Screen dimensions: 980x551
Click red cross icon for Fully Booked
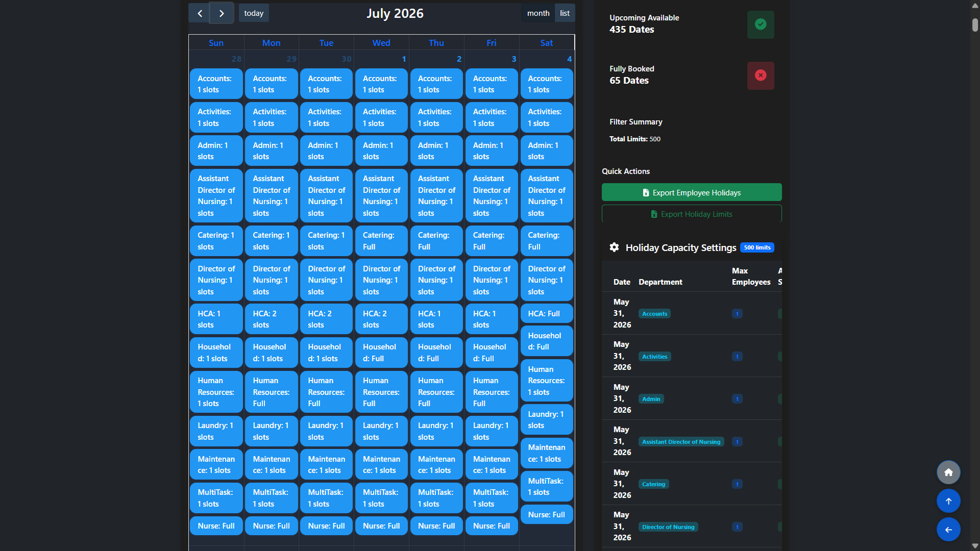pyautogui.click(x=761, y=76)
